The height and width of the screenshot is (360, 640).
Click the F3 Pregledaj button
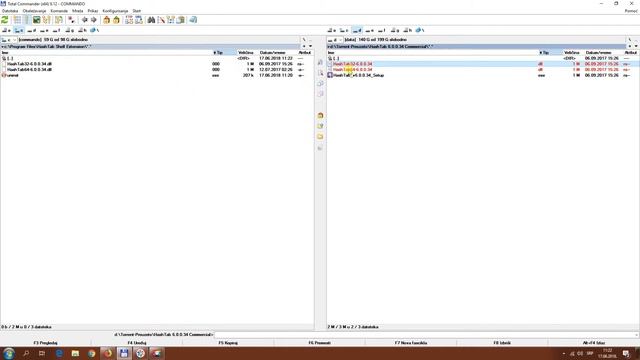click(x=46, y=343)
